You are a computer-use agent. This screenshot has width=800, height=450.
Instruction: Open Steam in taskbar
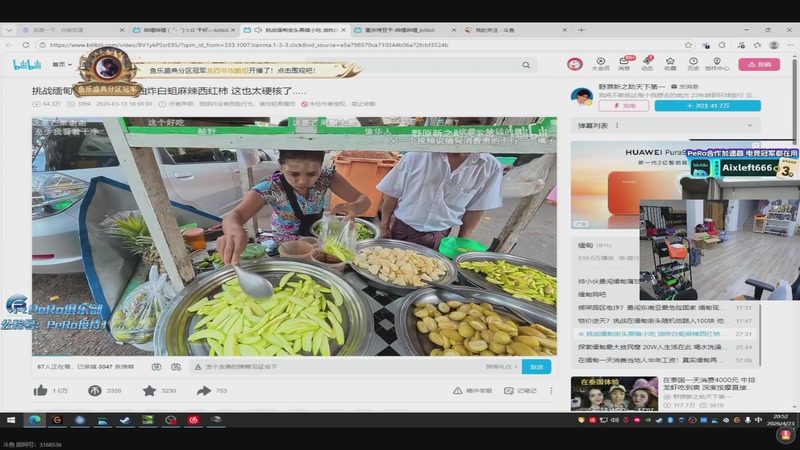pos(125,420)
